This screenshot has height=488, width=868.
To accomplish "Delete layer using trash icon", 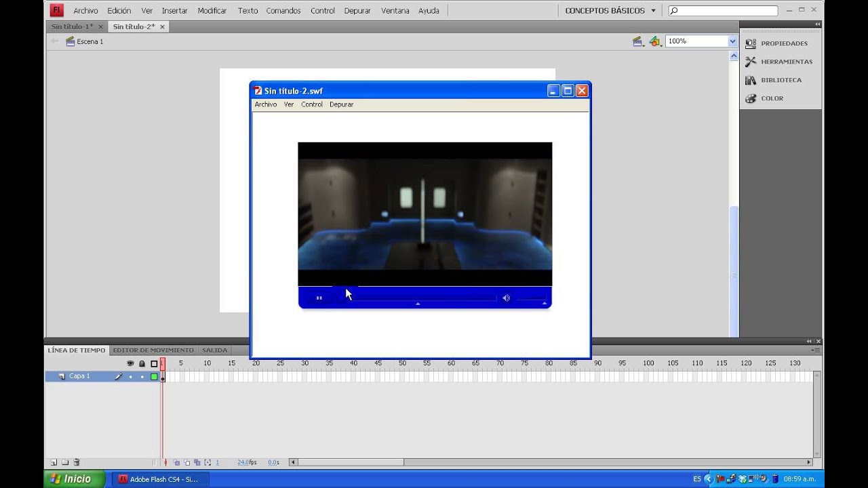I will tap(77, 462).
